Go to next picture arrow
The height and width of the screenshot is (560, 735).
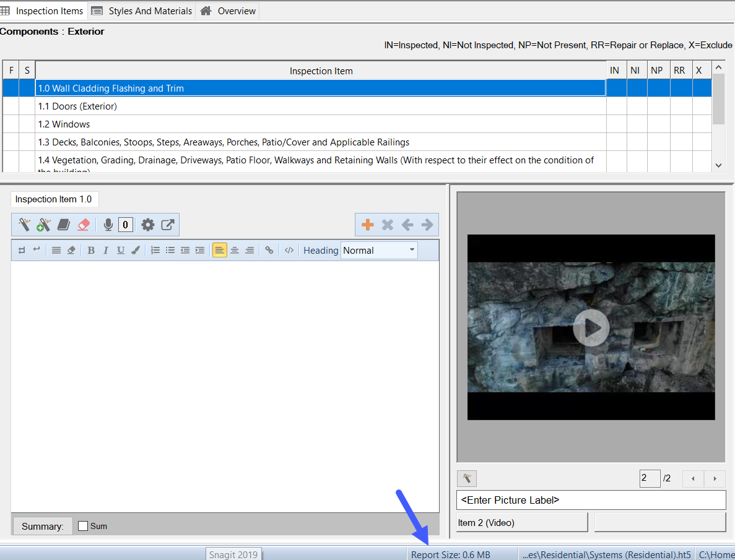click(715, 478)
